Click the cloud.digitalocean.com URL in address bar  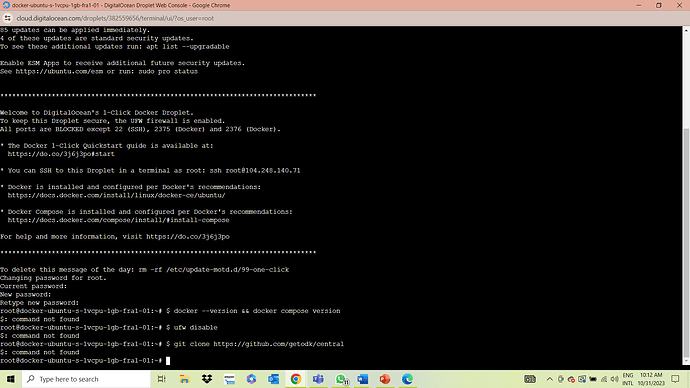coord(115,18)
